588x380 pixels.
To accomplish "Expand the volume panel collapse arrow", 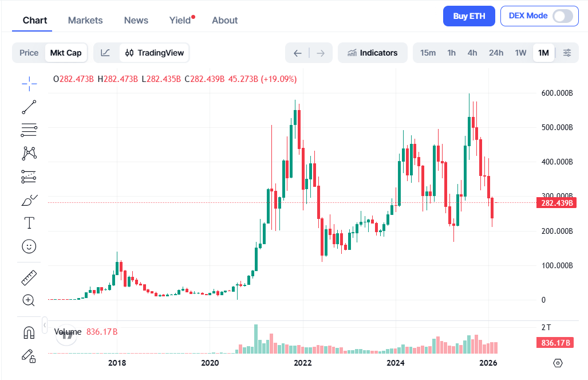I will pyautogui.click(x=44, y=326).
